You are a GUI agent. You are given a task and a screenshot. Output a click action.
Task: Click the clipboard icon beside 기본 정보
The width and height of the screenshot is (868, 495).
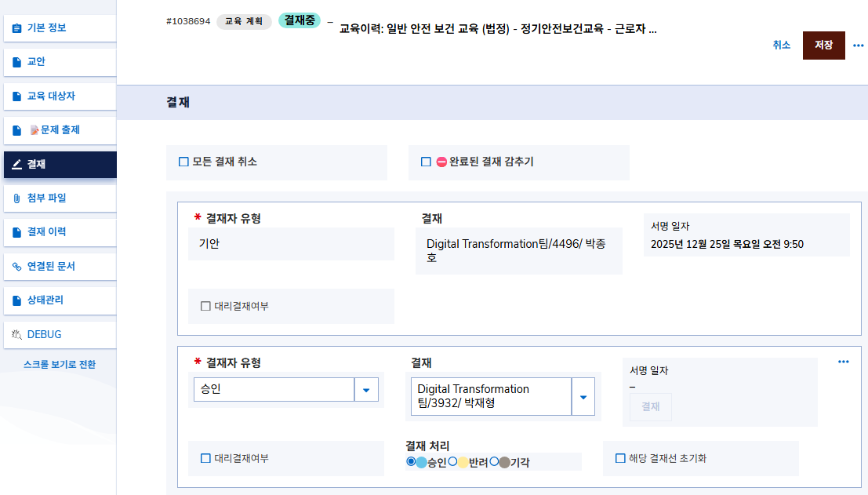point(17,28)
